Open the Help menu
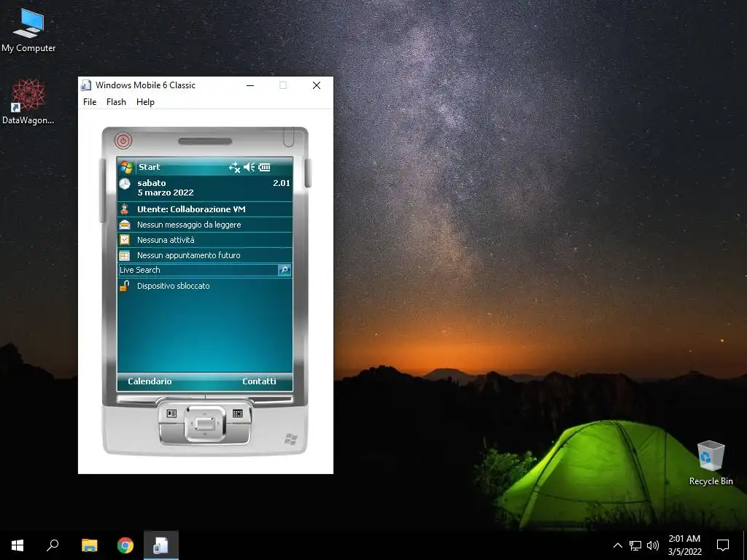Image resolution: width=747 pixels, height=560 pixels. pos(145,102)
